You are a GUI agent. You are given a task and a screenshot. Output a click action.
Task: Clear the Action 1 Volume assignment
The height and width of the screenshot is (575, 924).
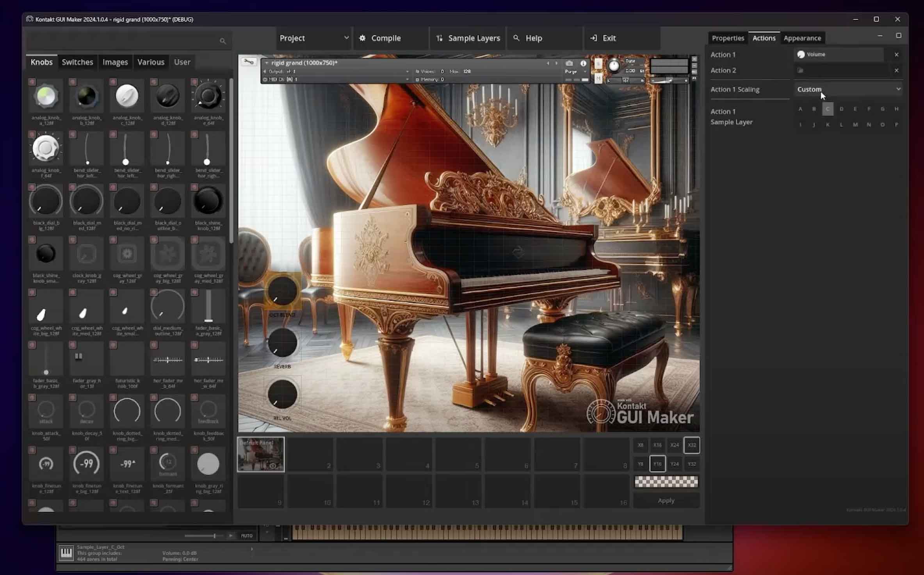tap(896, 55)
